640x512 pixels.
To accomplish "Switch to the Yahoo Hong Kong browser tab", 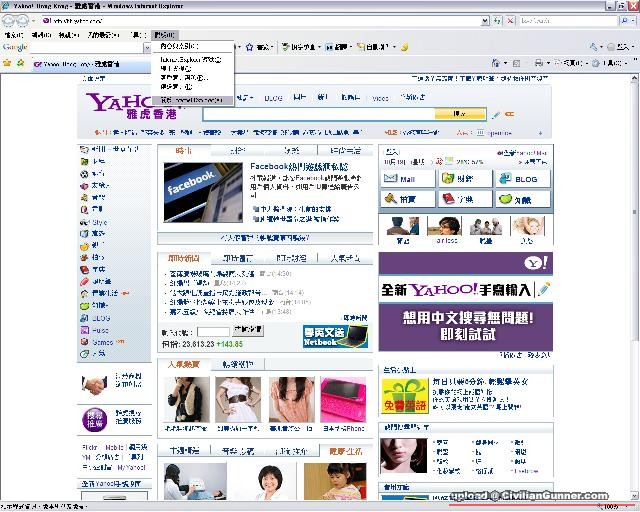I will coord(79,64).
